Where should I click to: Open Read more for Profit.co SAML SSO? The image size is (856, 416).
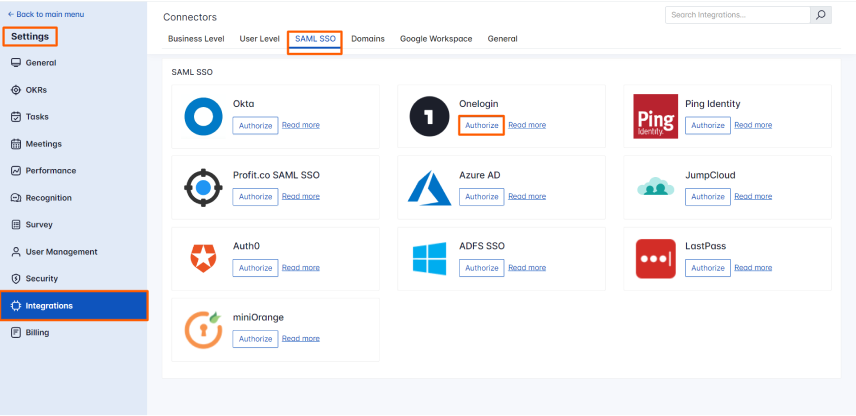pos(301,197)
